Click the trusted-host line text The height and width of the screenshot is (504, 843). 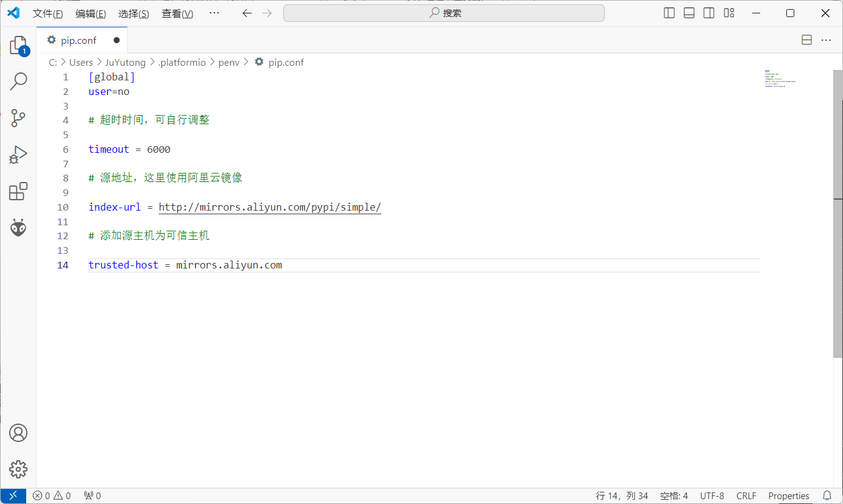185,265
